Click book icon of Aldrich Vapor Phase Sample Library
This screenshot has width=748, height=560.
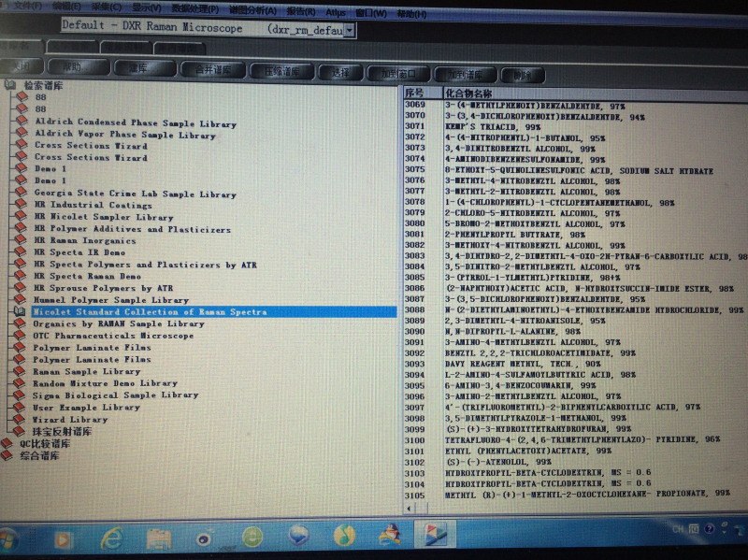(21, 133)
